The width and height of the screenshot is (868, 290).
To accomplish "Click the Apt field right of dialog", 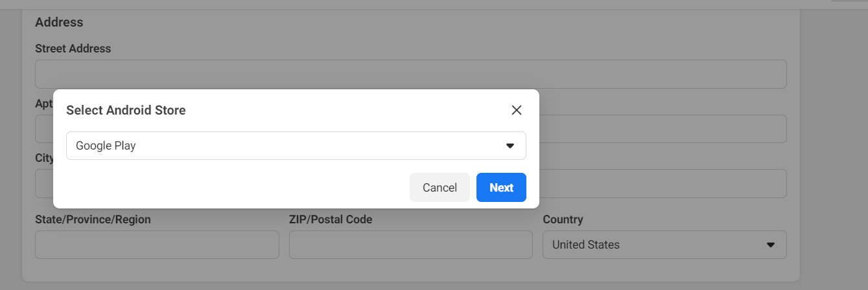I will [663, 129].
